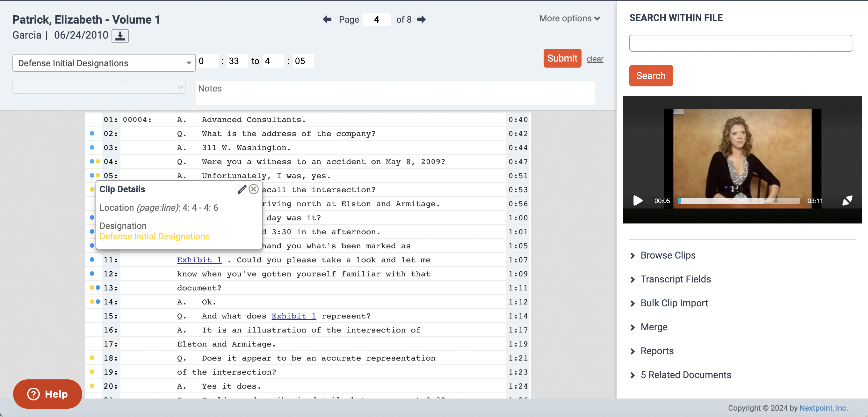Open the More options dropdown

(x=569, y=18)
